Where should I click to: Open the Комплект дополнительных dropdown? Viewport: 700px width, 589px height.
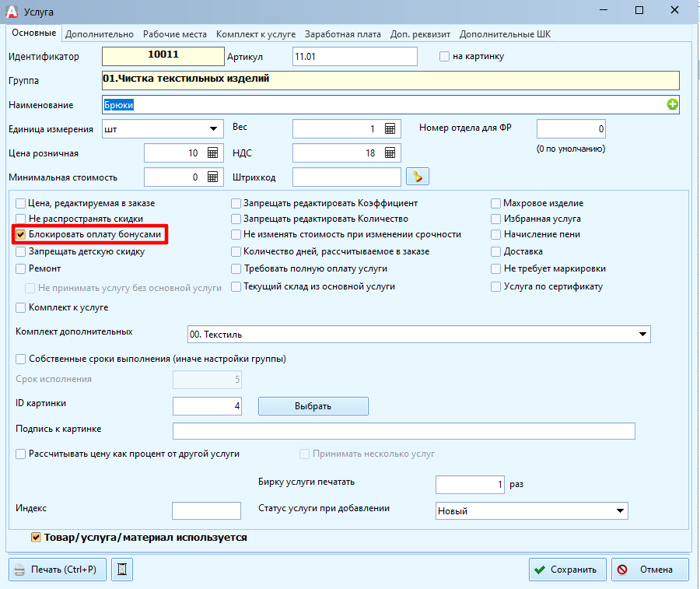pos(642,335)
